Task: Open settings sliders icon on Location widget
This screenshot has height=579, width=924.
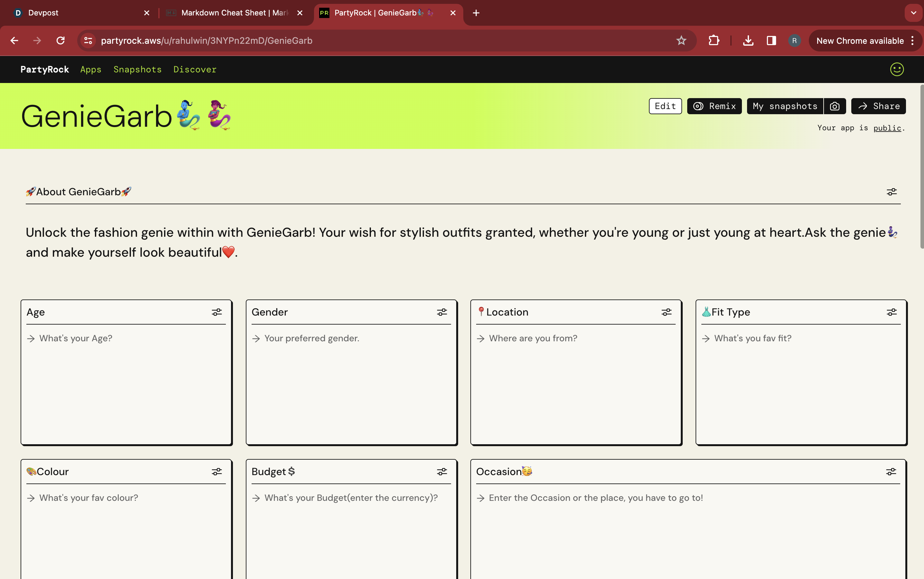Action: [x=666, y=312]
